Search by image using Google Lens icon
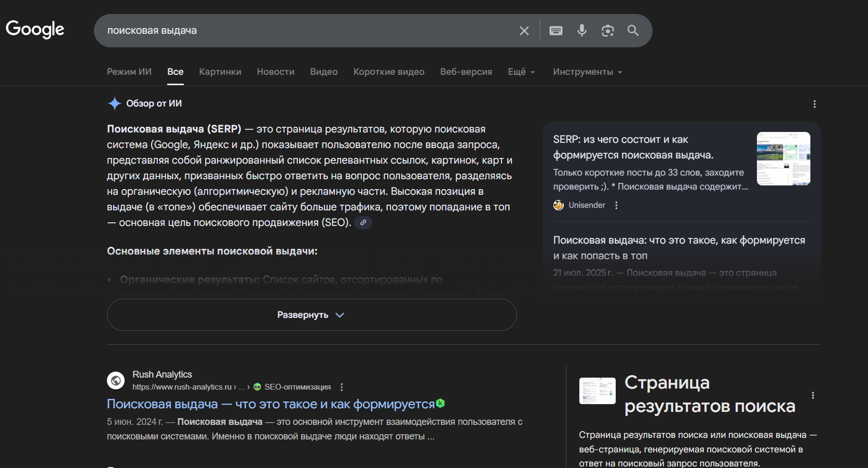The height and width of the screenshot is (468, 868). [x=607, y=31]
